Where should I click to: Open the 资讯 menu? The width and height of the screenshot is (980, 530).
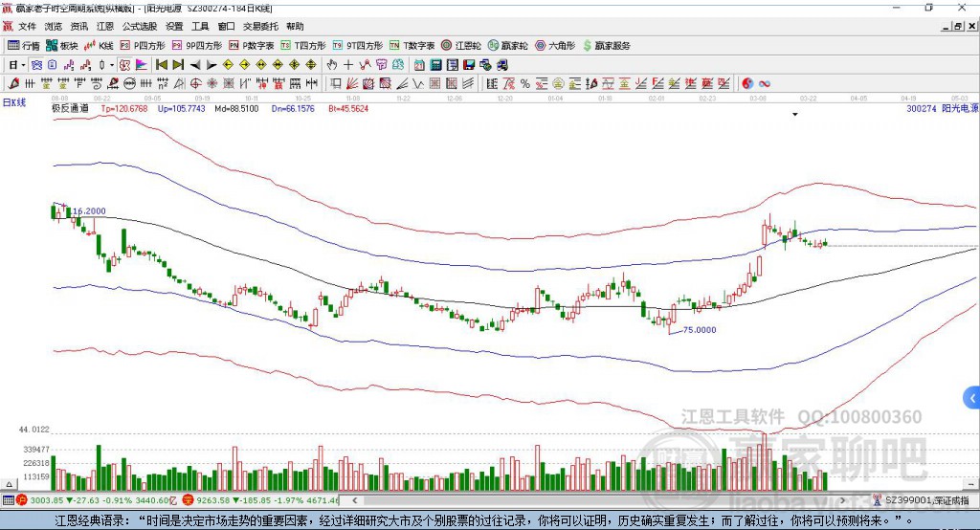[x=78, y=26]
